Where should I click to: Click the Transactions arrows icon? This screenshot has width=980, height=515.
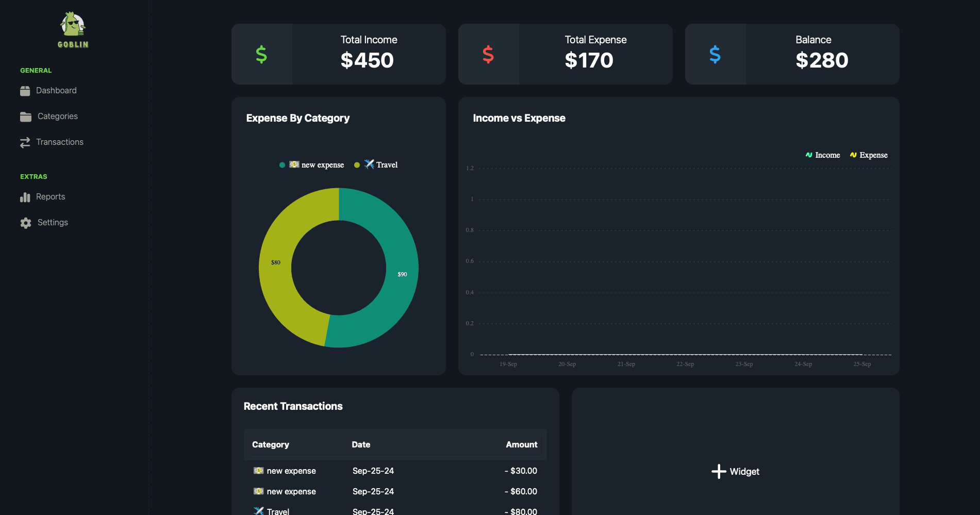tap(25, 142)
